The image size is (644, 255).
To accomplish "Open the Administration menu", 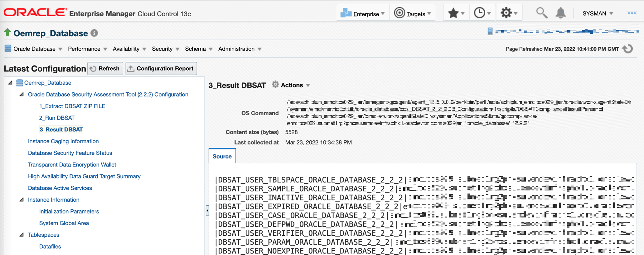I will pos(240,49).
